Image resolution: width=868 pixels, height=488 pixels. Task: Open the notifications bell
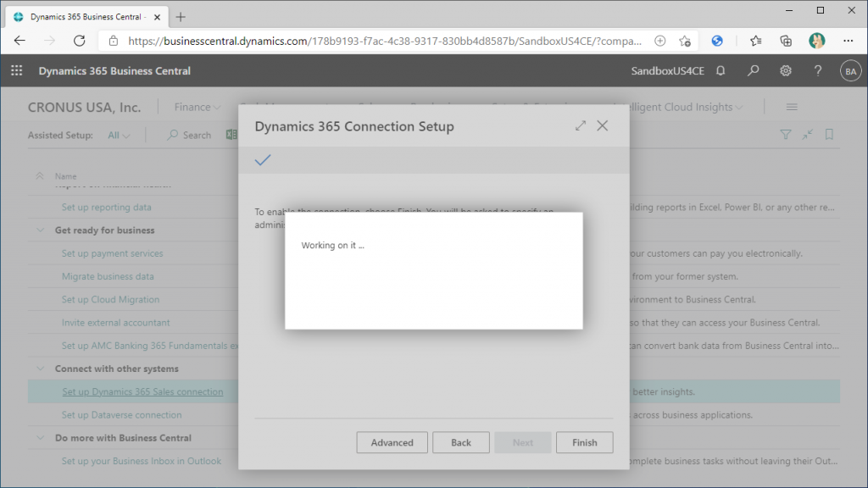tap(721, 71)
